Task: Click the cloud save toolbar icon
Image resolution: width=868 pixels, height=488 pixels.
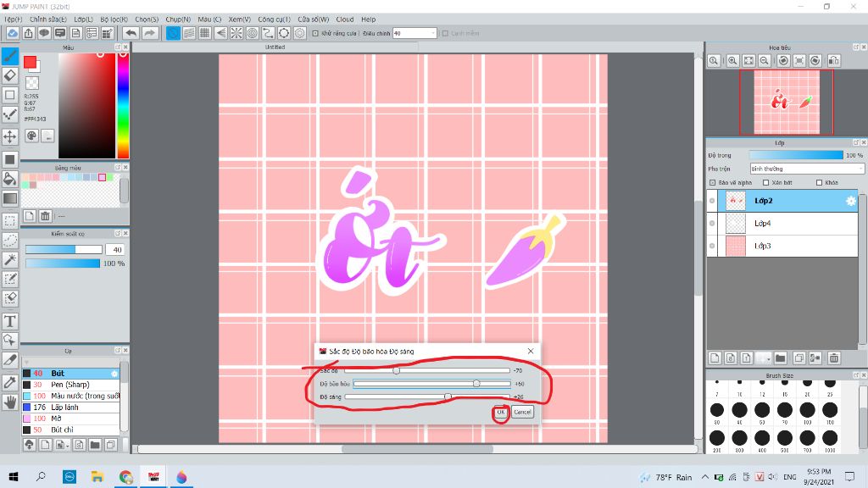Action: (x=12, y=33)
